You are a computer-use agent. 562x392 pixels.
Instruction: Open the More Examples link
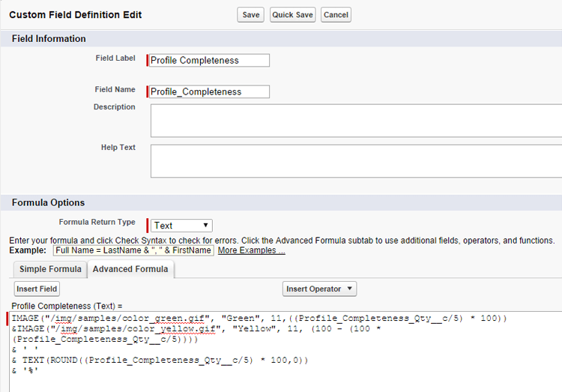(251, 250)
